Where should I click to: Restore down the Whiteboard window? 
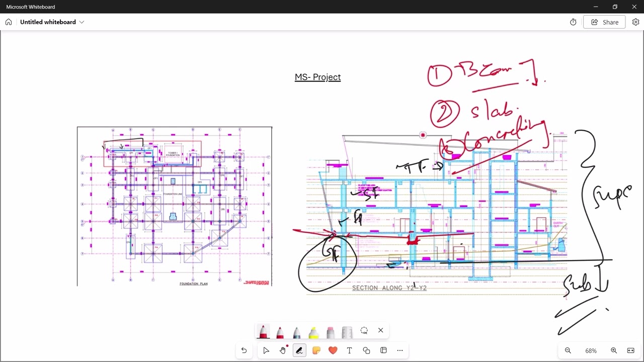click(615, 7)
